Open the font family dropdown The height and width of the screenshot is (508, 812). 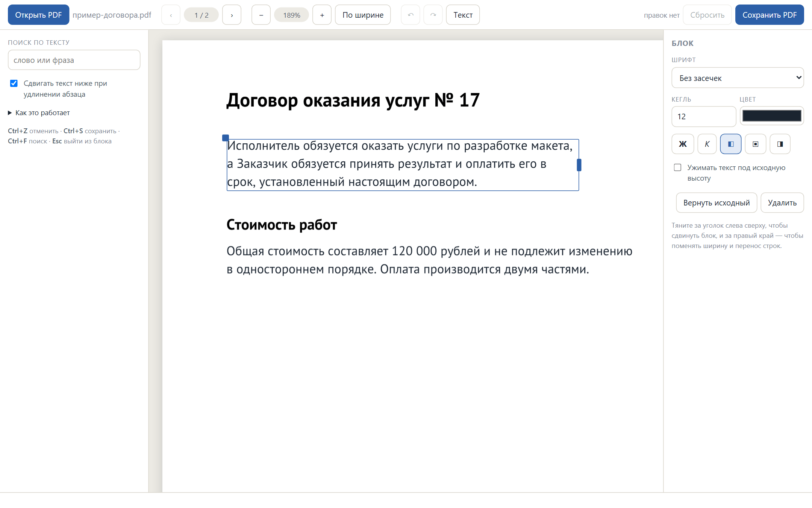(738, 78)
